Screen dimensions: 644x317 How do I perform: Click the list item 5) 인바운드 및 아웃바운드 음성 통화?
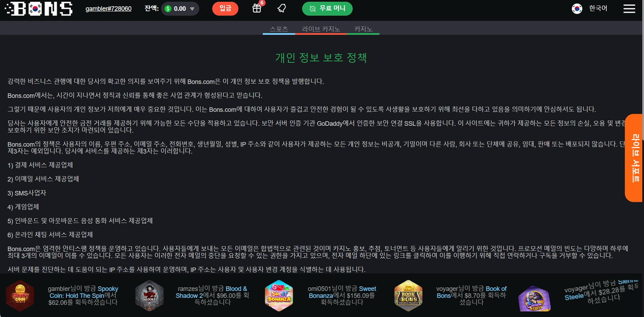point(80,221)
